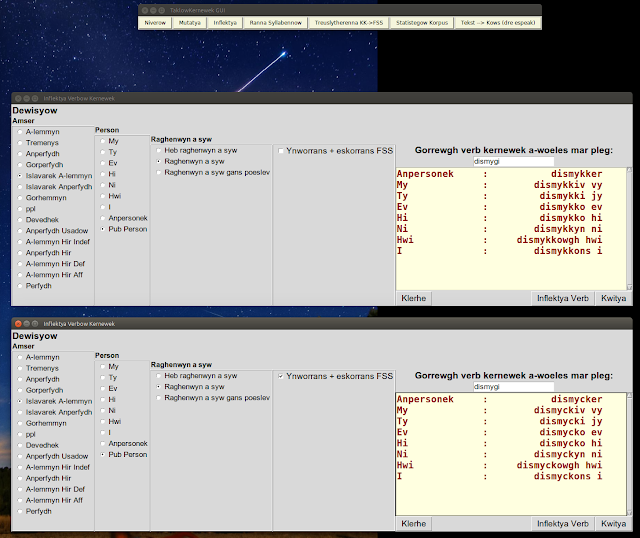This screenshot has width=640, height=538.
Task: Click Klerhe button in upper window
Action: pos(413,298)
